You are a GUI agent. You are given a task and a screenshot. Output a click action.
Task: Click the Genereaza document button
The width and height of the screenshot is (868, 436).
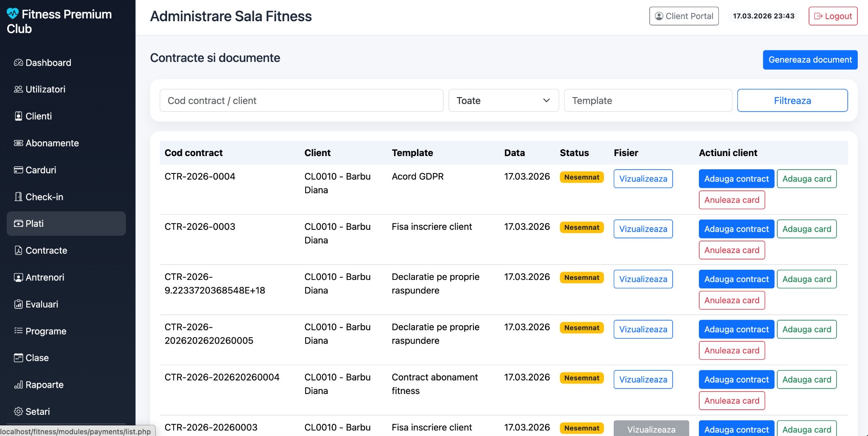810,60
